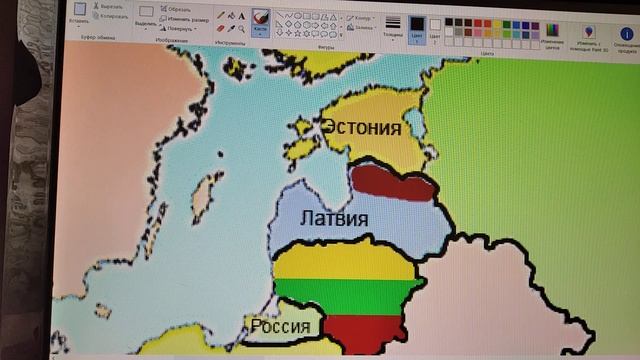Viewport: 640px width, 360px height.
Task: Pick the Pentagon shape in shapes gallery
Action: coord(298,26)
